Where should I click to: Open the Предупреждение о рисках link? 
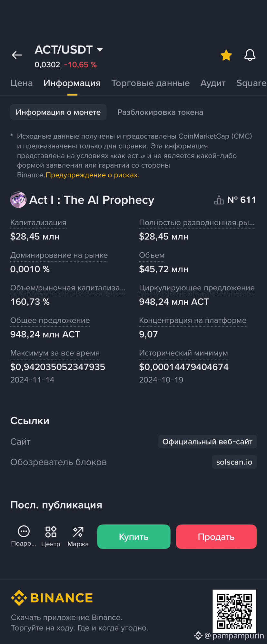point(93,175)
